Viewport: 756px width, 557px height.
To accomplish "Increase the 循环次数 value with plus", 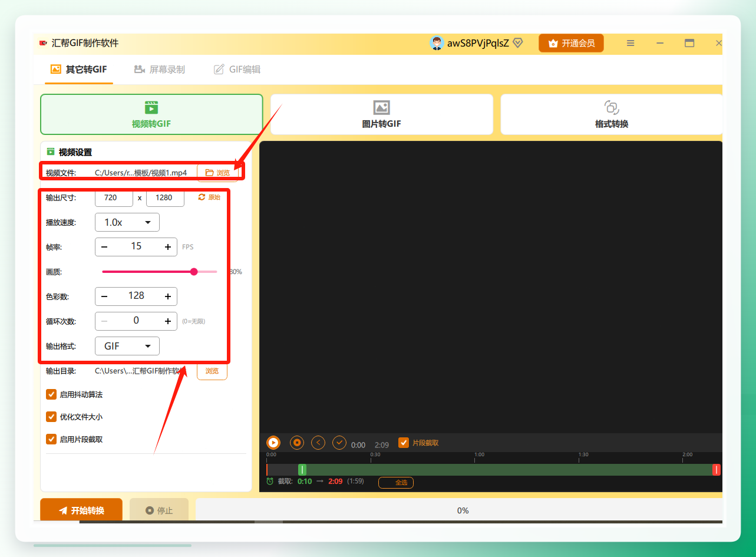I will (x=168, y=321).
